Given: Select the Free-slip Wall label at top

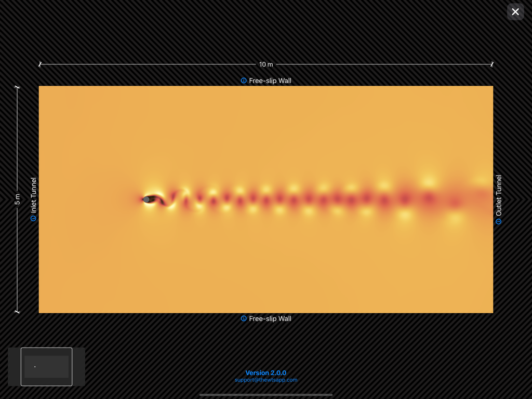Looking at the screenshot, I should coord(270,81).
